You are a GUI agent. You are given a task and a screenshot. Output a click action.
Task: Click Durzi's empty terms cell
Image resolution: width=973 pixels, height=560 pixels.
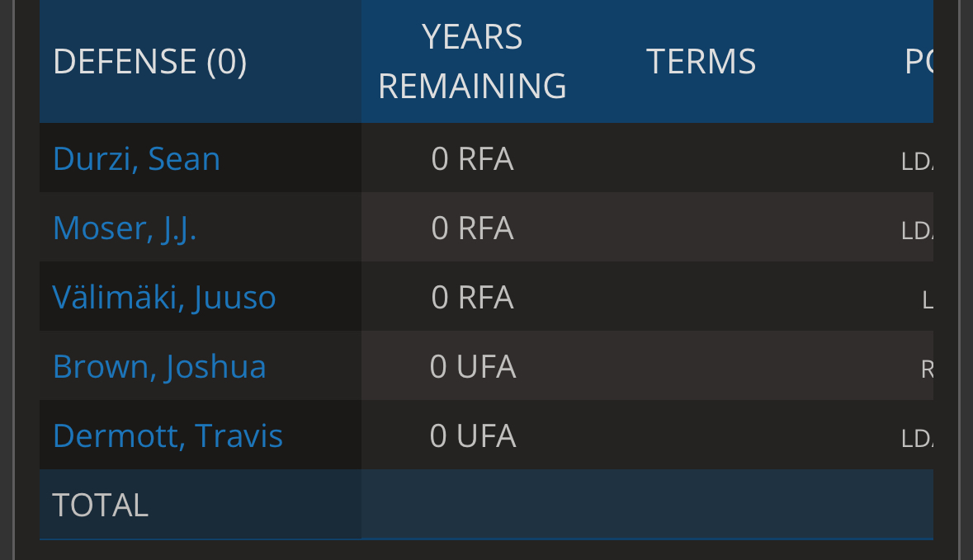point(701,158)
